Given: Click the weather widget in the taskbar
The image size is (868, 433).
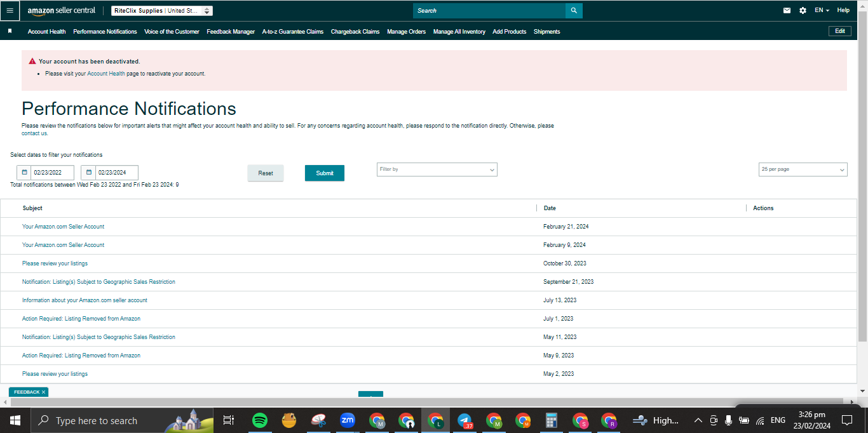Looking at the screenshot, I should [x=656, y=420].
